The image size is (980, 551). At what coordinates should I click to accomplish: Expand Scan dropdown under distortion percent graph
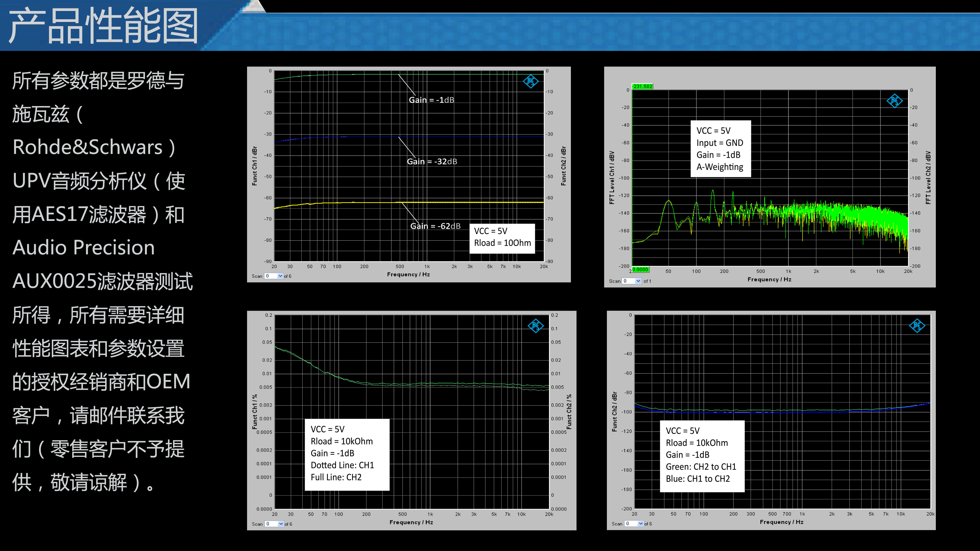(x=281, y=524)
